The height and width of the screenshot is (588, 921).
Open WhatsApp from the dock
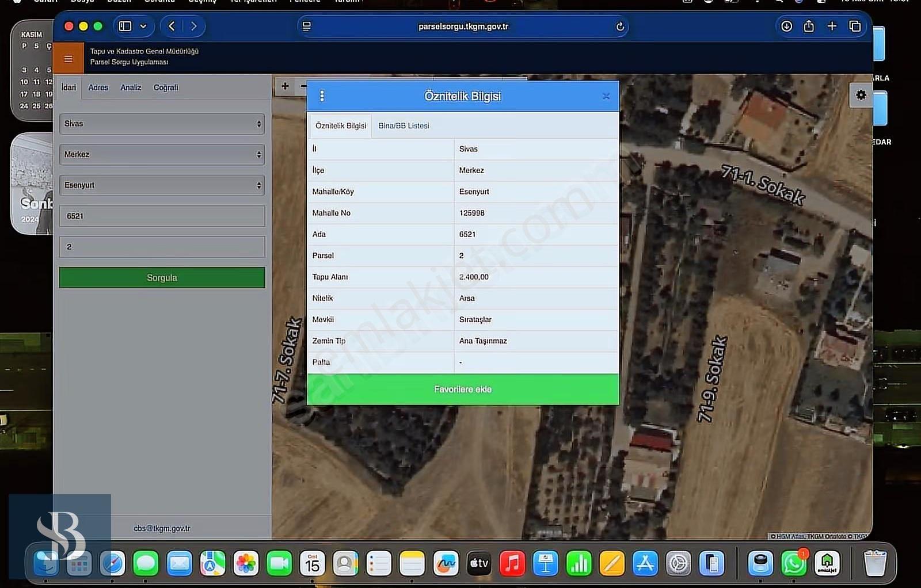[794, 563]
